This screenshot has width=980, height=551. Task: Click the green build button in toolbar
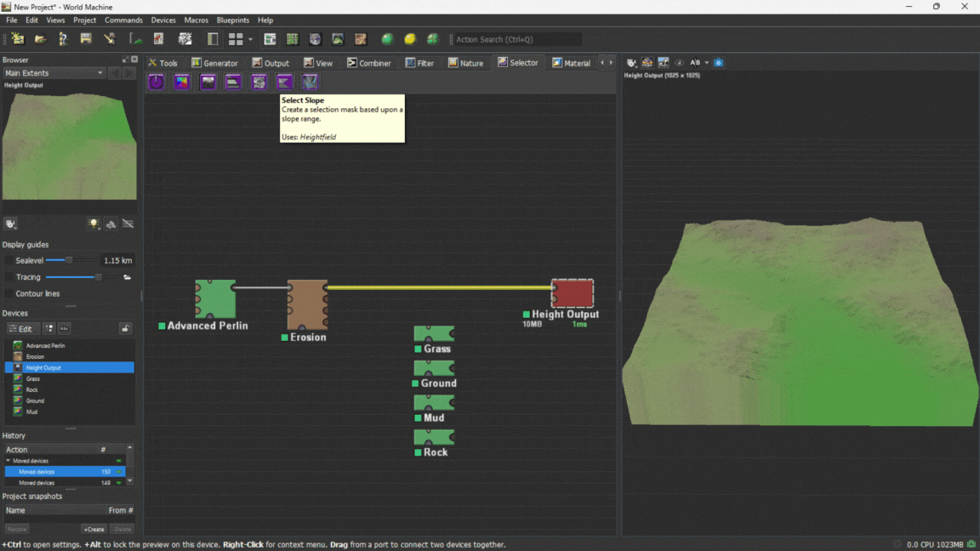pyautogui.click(x=387, y=39)
